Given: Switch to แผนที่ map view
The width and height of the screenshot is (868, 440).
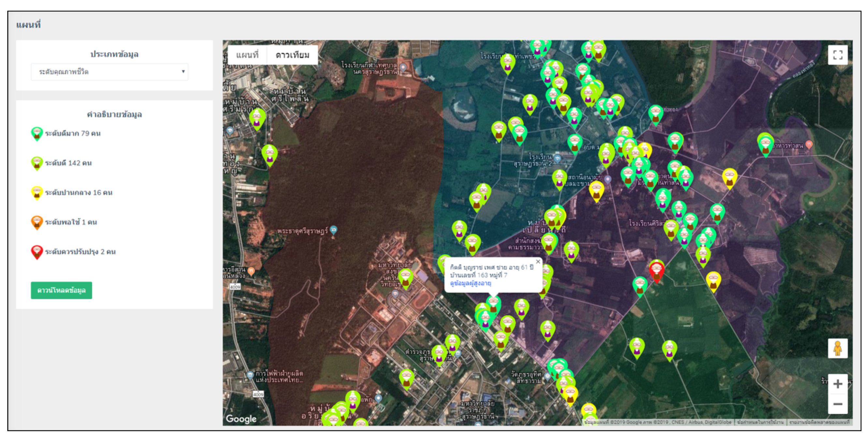Looking at the screenshot, I should pos(247,54).
